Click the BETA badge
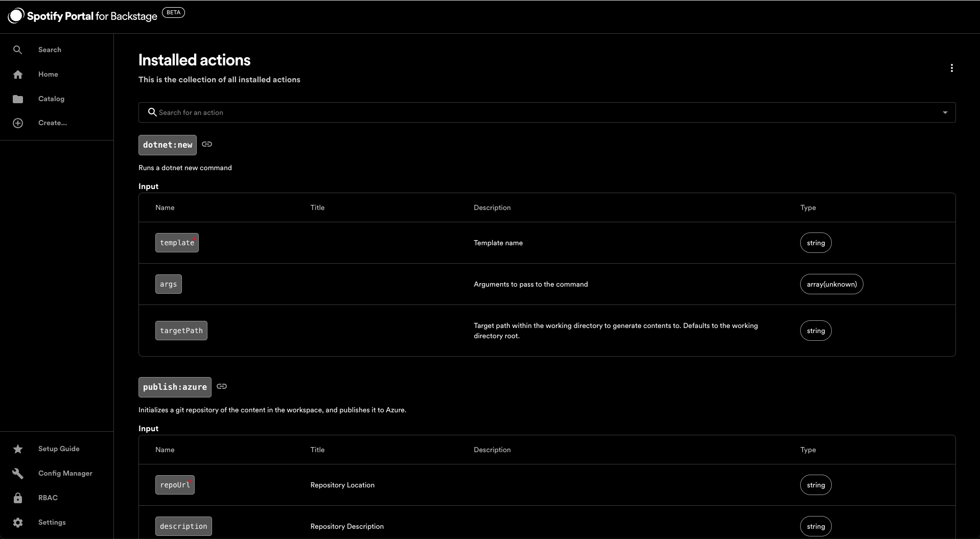Screen dimensions: 980x539 click(x=173, y=12)
